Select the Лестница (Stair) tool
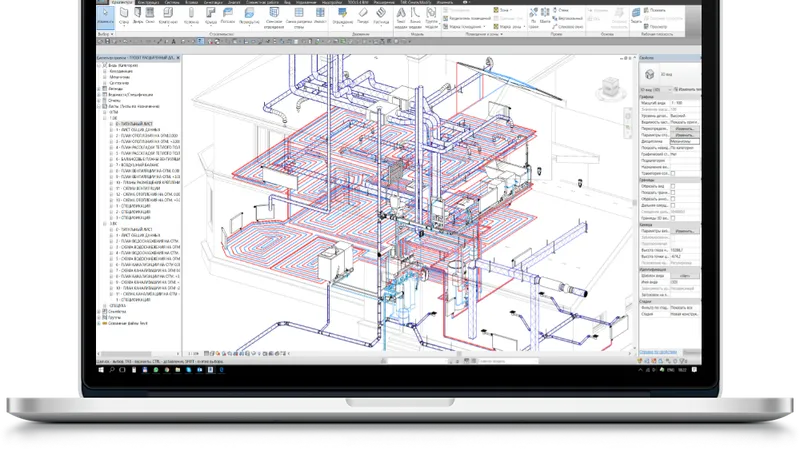Viewport: 800px width, 450px height. (x=381, y=16)
